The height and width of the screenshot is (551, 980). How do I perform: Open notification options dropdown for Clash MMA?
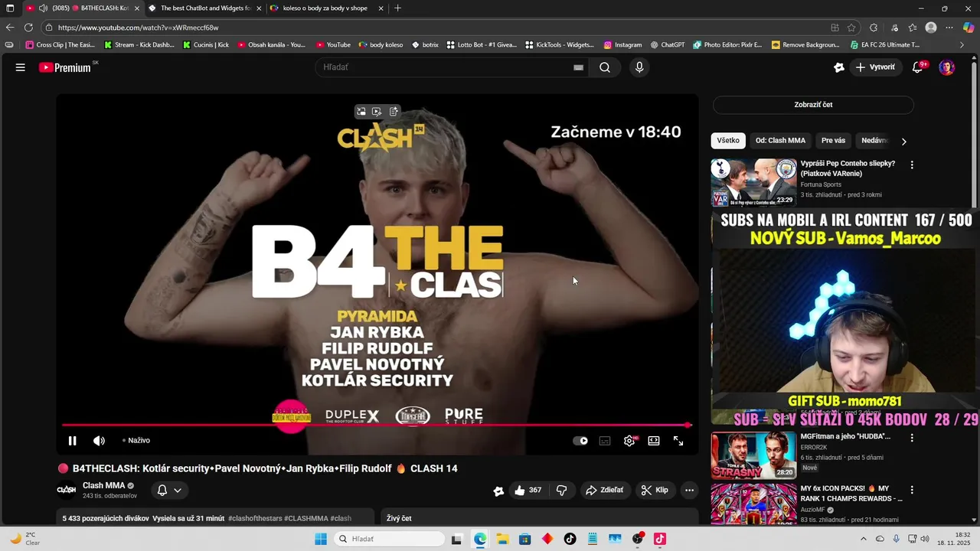click(x=170, y=491)
